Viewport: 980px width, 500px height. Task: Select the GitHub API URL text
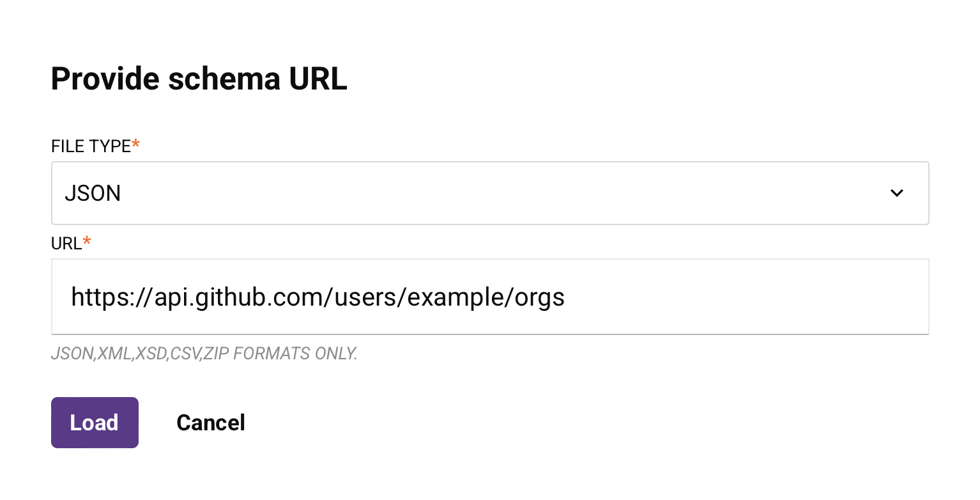pyautogui.click(x=318, y=296)
